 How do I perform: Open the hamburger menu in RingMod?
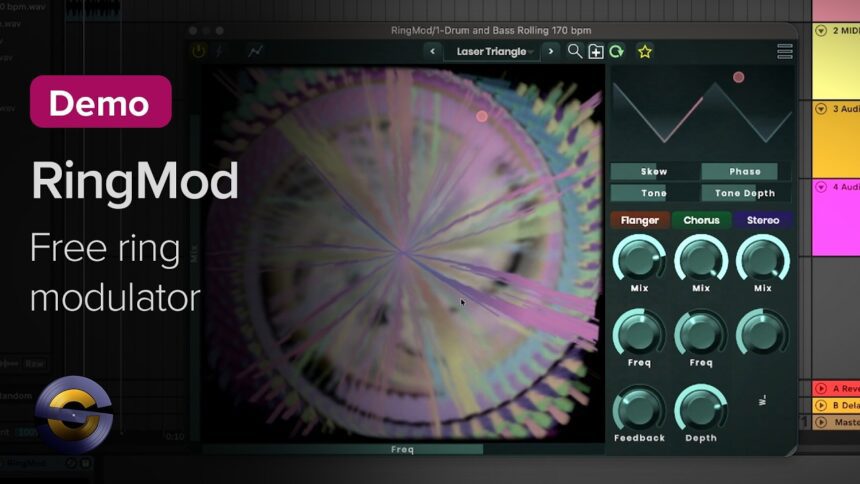coord(785,51)
